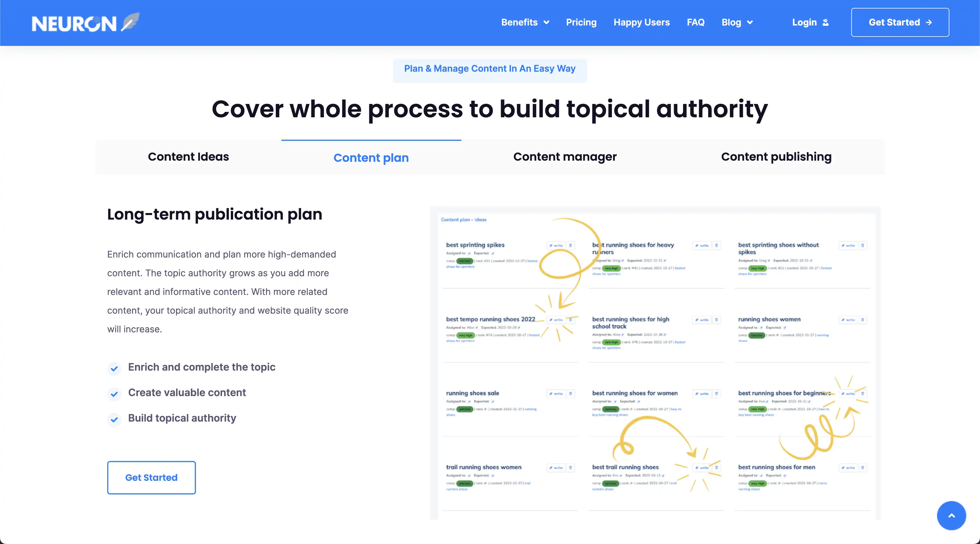
Task: Click the trash icon for running shoes sale
Action: pyautogui.click(x=570, y=394)
